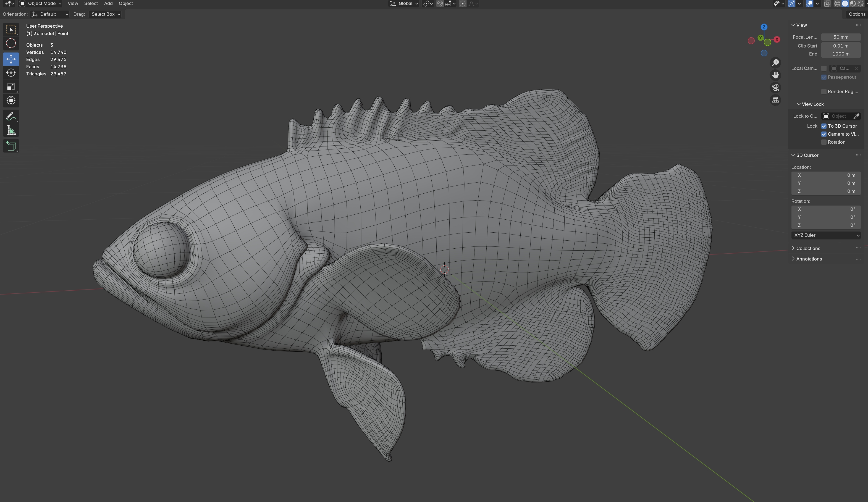
Task: Switch to orthographic view grid icon
Action: click(775, 100)
